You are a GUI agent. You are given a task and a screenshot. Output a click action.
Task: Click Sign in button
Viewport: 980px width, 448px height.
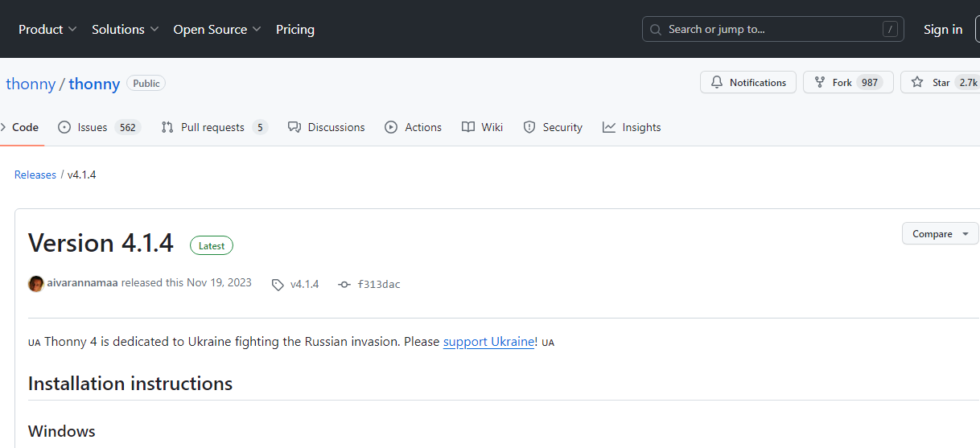coord(942,30)
